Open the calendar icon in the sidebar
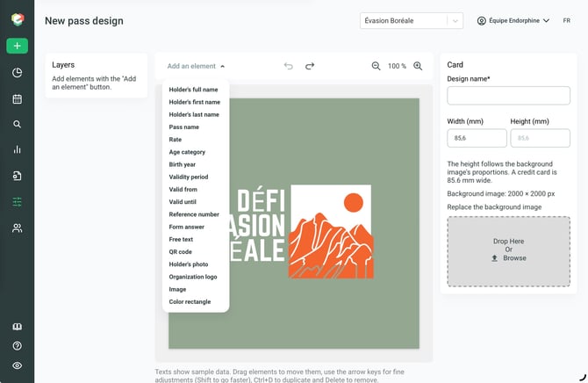Viewport: 588px width, 383px height. point(18,99)
